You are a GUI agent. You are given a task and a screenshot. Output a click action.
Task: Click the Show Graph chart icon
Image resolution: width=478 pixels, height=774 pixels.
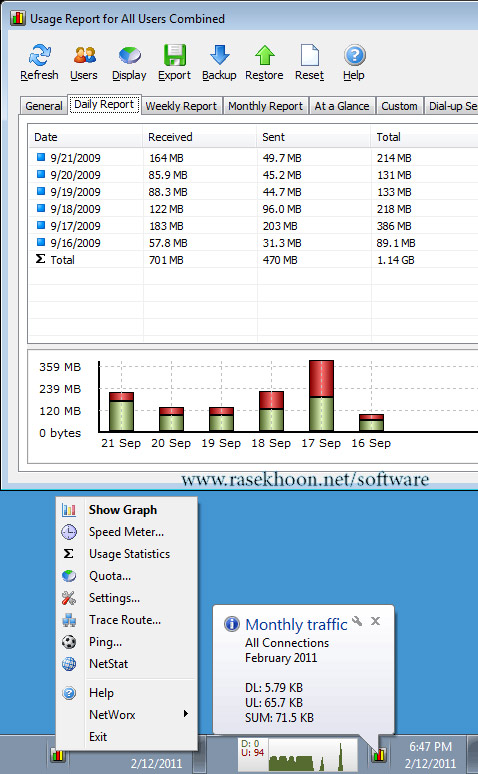[69, 510]
